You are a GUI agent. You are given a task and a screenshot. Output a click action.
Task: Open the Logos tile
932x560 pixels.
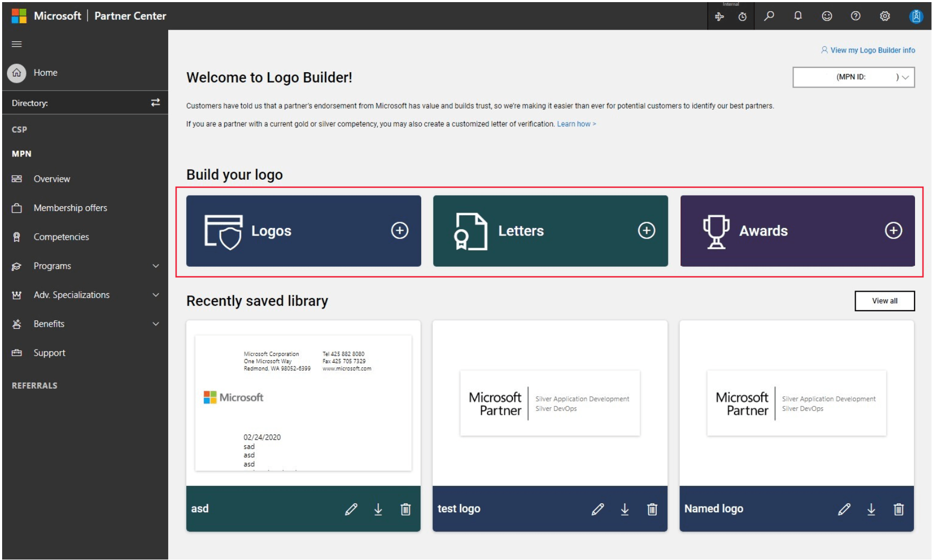303,231
